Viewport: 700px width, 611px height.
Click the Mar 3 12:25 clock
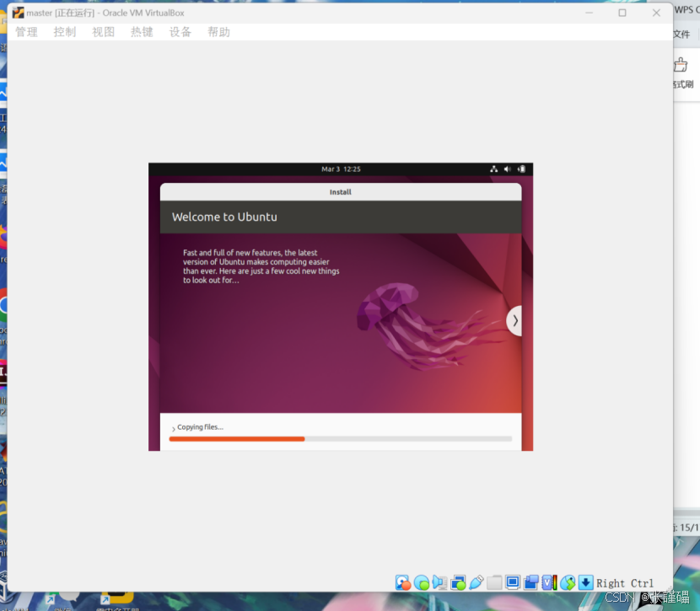(x=341, y=169)
